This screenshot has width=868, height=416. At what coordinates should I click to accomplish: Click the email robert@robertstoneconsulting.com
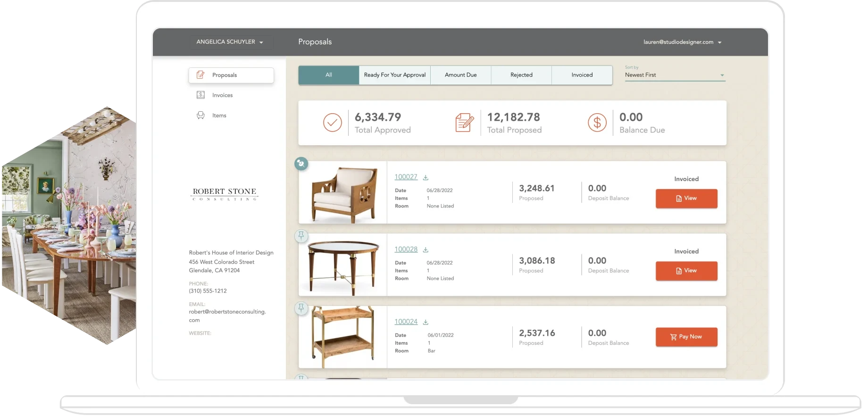227,316
